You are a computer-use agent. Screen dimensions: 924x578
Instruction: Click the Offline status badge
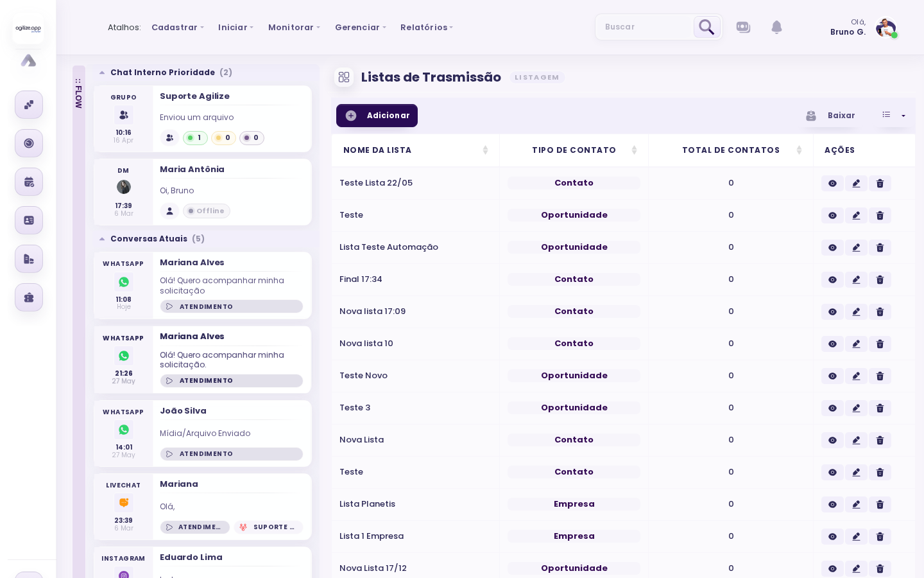(207, 211)
